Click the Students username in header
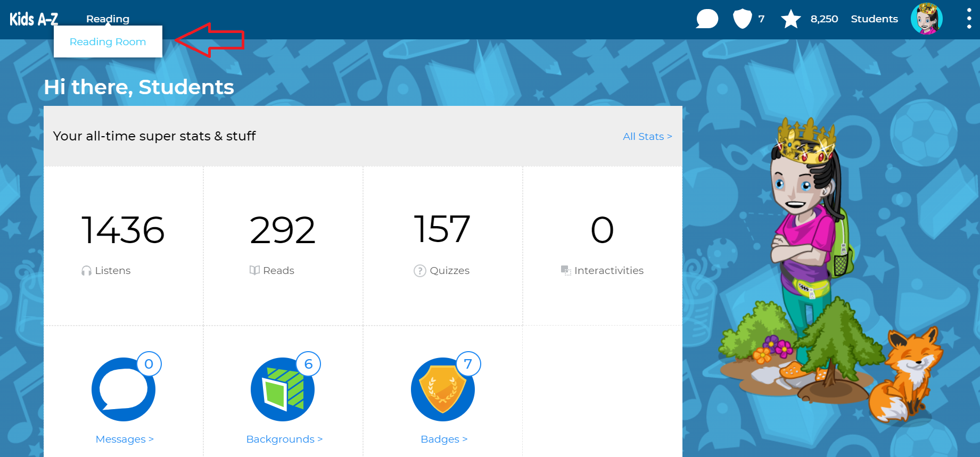This screenshot has height=457, width=980. [x=874, y=19]
